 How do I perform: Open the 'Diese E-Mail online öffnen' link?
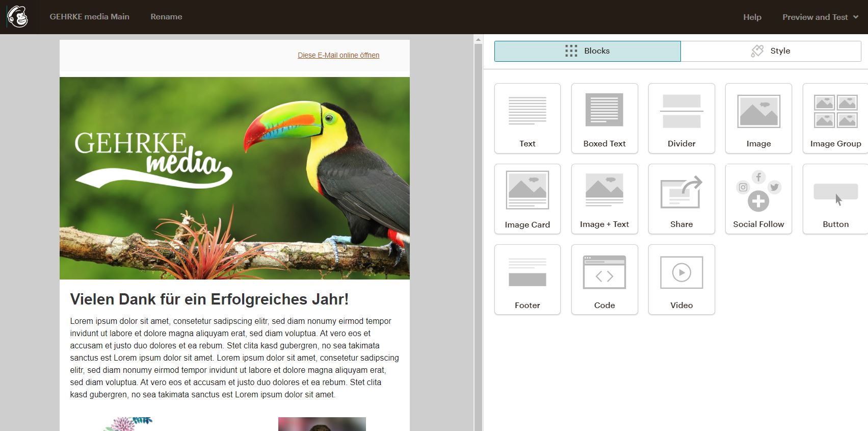338,55
